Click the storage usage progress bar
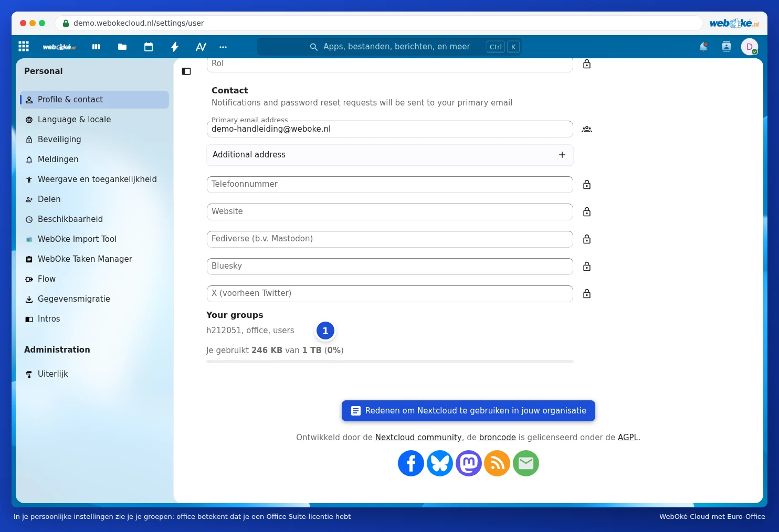The width and height of the screenshot is (779, 532). [x=390, y=361]
